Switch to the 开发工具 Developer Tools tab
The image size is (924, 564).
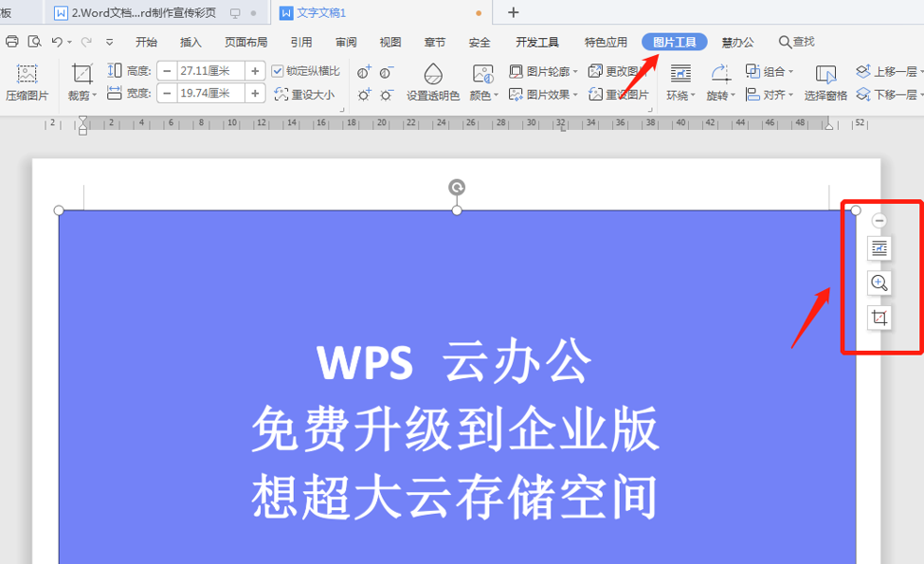point(536,42)
